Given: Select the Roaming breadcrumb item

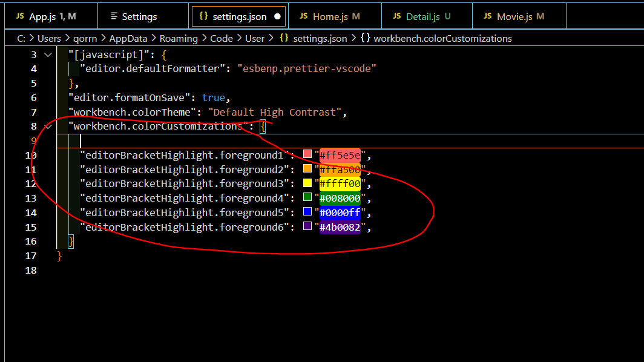Looking at the screenshot, I should point(177,38).
